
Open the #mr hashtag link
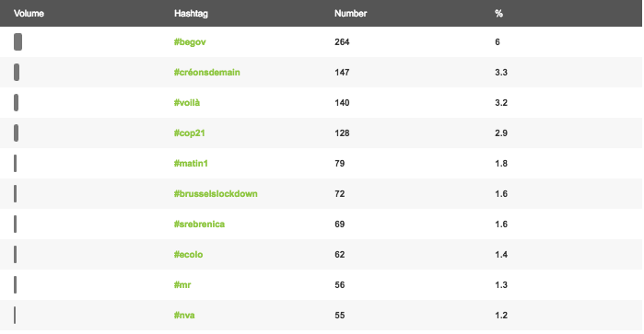click(x=182, y=285)
